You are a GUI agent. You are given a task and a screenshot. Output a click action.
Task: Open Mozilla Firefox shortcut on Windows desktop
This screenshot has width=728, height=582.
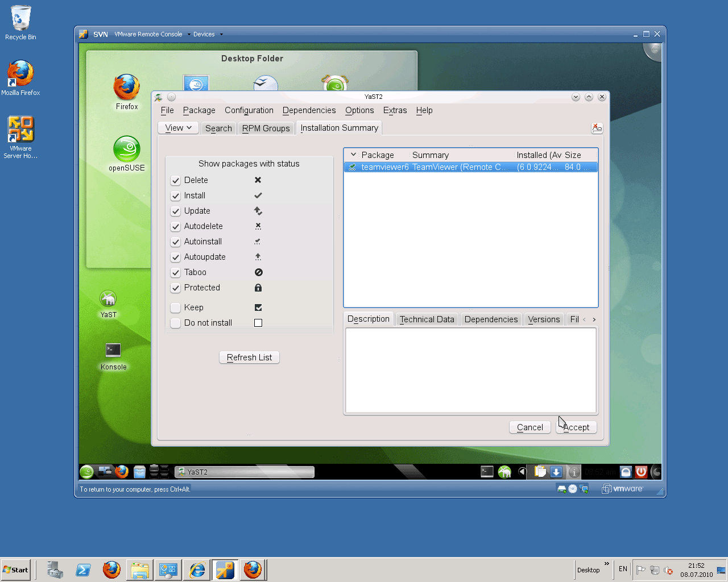20,73
